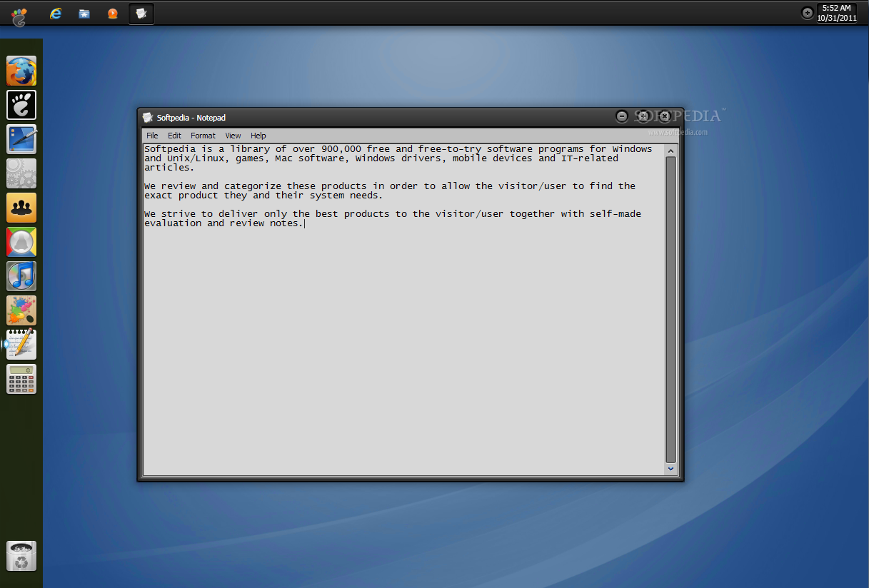This screenshot has height=588, width=869.
Task: Click 'IT-related' in the Notepad text
Action: (x=590, y=158)
